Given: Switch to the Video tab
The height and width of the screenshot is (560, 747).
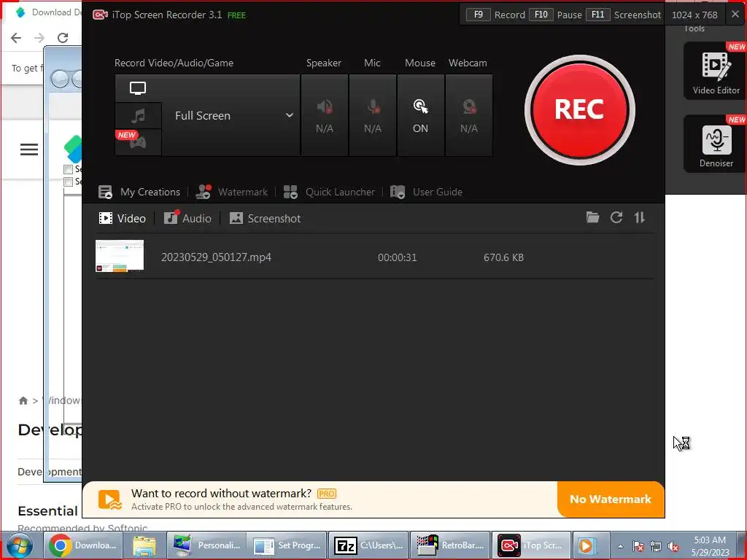Looking at the screenshot, I should point(122,219).
